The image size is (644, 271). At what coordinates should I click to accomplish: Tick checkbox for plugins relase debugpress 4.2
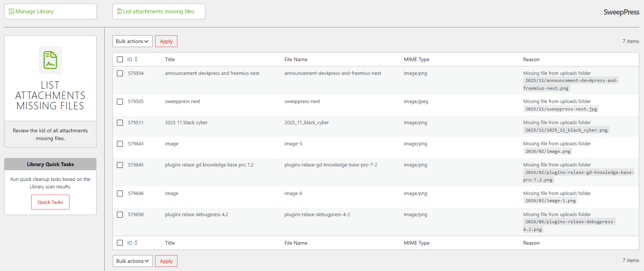(x=120, y=215)
